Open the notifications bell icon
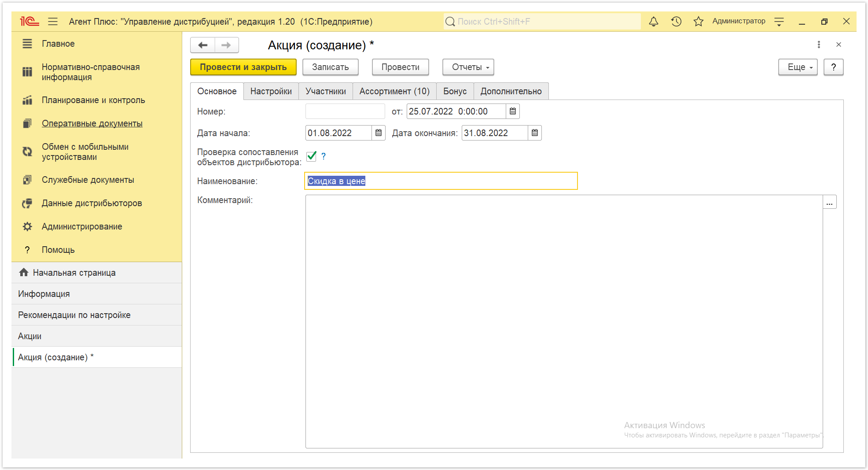The width and height of the screenshot is (868, 470). (654, 21)
